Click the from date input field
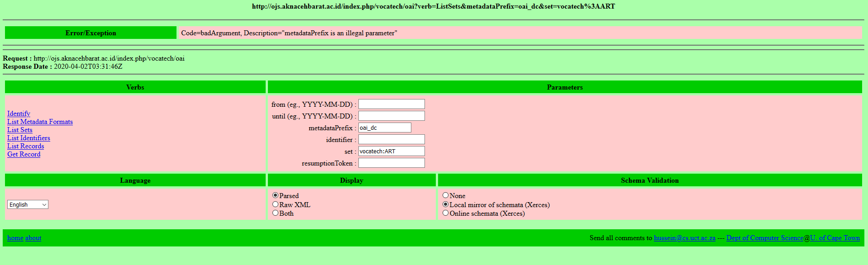Screen dimensions: 868x265 pyautogui.click(x=391, y=104)
